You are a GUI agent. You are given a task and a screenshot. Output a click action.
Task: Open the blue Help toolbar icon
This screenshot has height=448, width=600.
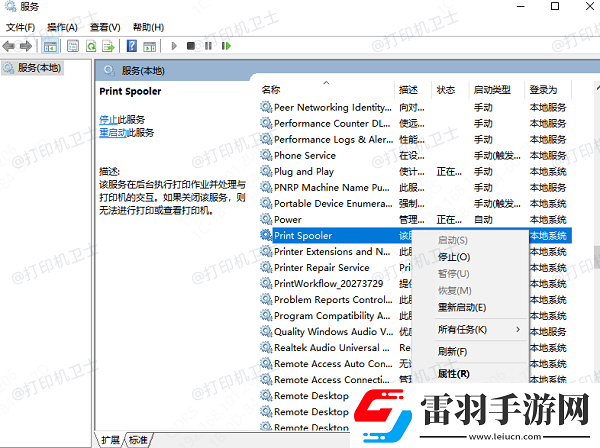click(x=132, y=46)
